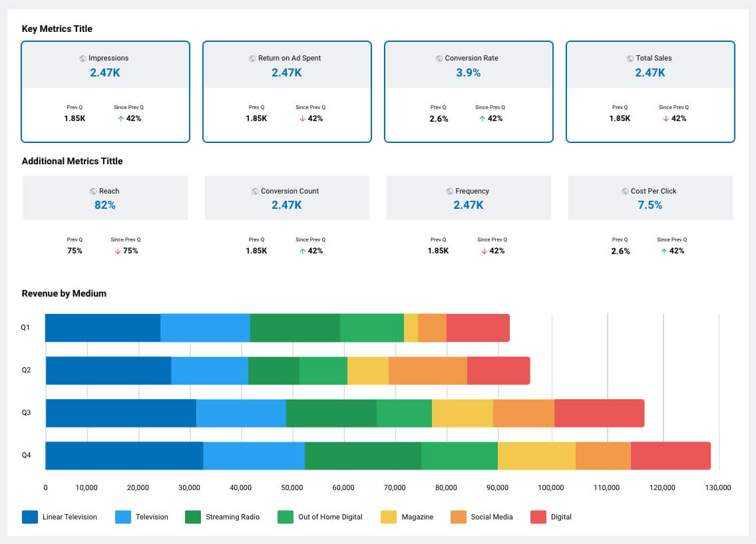Click Prev Q value 75% under Reach
The image size is (756, 544).
pos(75,251)
